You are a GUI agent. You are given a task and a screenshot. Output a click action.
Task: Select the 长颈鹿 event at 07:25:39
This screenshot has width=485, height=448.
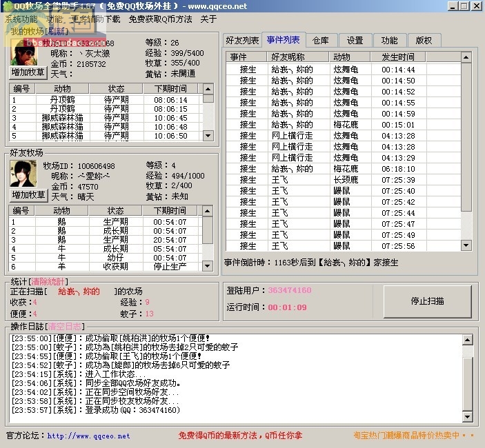tap(344, 179)
